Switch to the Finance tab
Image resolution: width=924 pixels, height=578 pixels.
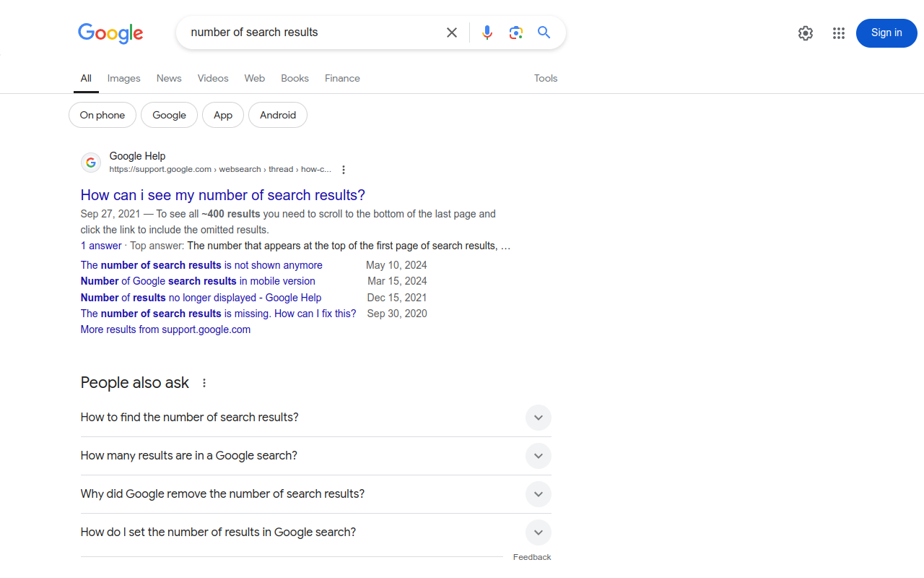click(x=342, y=78)
